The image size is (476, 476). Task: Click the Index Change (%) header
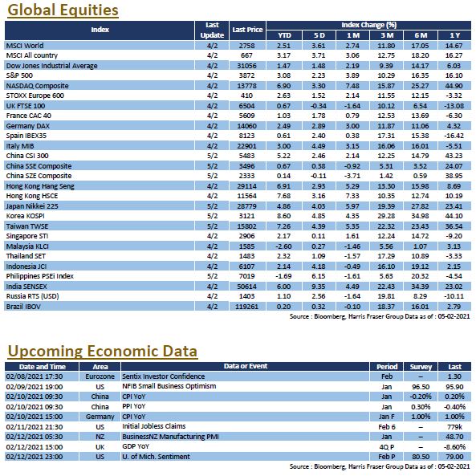368,25
